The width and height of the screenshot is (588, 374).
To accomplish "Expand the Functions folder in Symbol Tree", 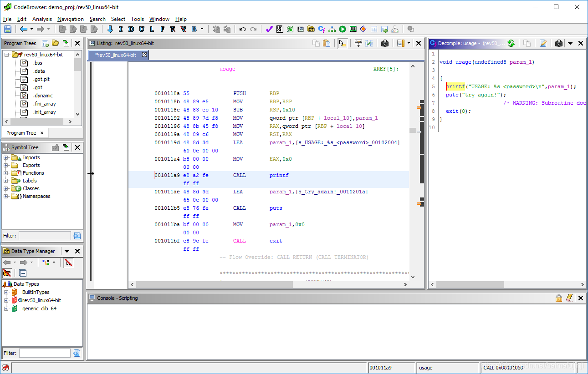I will 6,173.
